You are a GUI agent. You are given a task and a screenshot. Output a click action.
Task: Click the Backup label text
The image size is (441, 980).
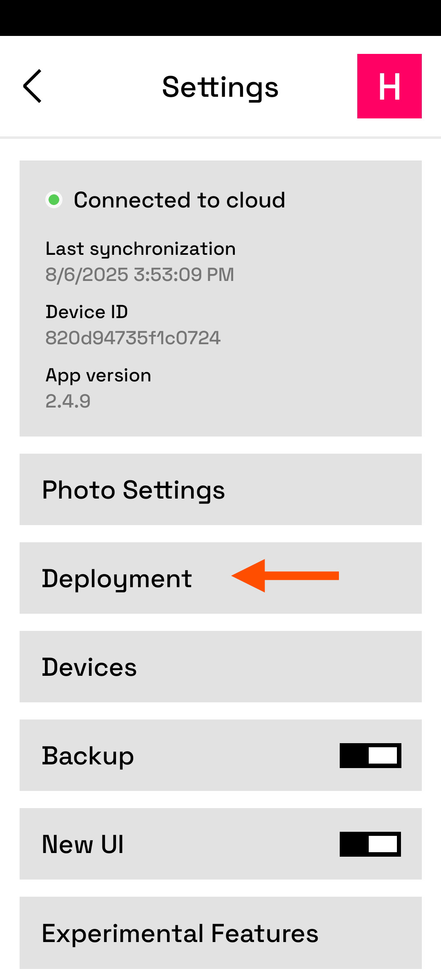(x=88, y=756)
